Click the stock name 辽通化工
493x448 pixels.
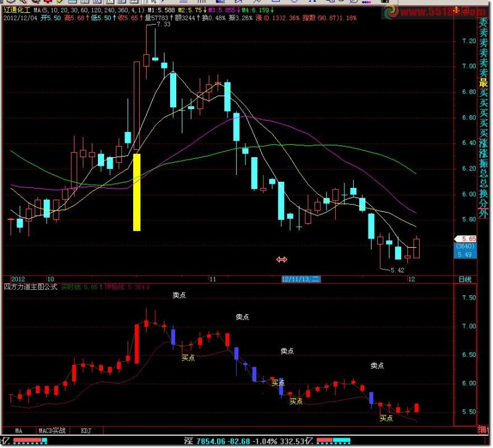[x=17, y=10]
